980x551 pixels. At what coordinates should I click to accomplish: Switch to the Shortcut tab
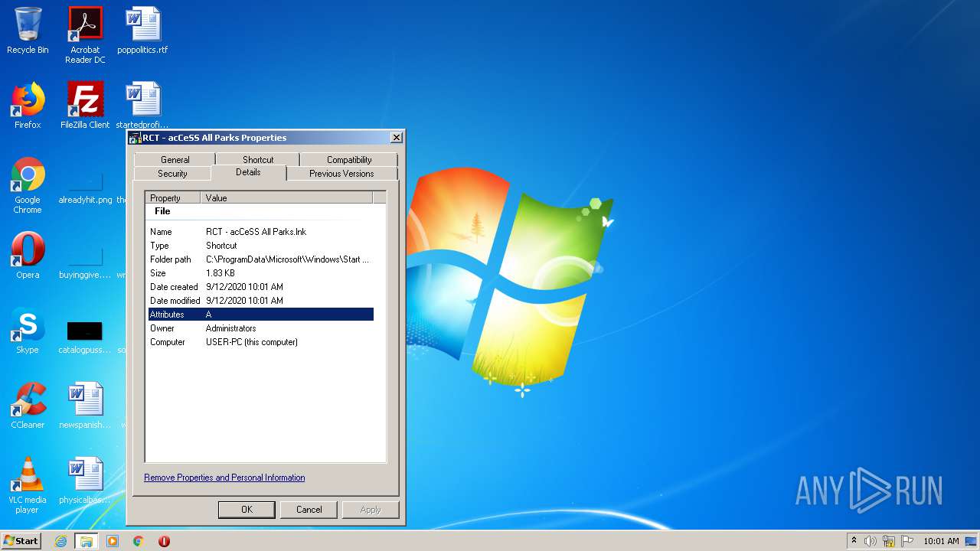pyautogui.click(x=258, y=159)
